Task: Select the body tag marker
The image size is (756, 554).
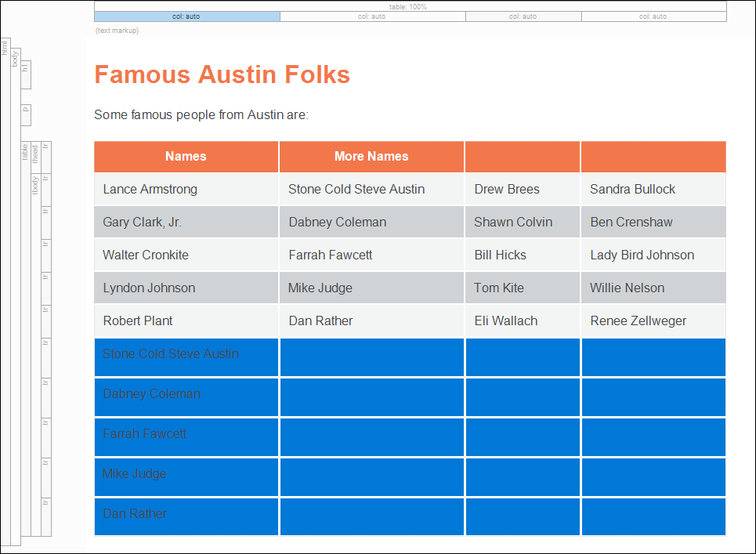Action: 16,296
